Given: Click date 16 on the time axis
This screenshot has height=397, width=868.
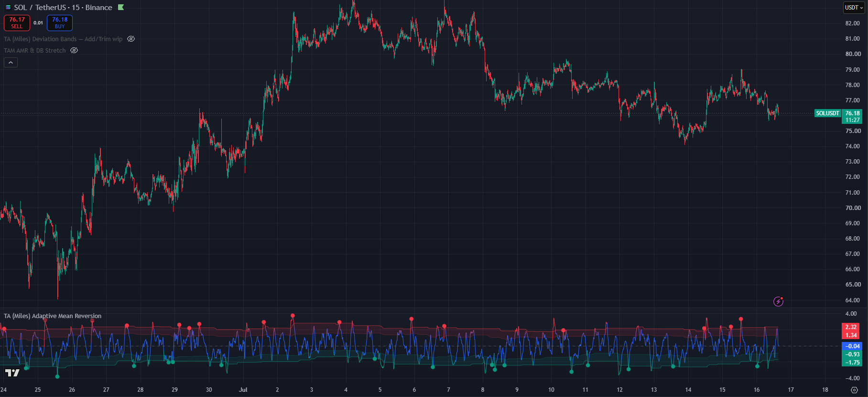Looking at the screenshot, I should click(757, 390).
